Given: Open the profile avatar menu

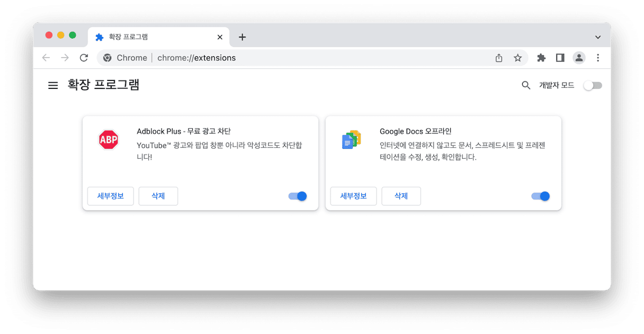Looking at the screenshot, I should pos(579,58).
